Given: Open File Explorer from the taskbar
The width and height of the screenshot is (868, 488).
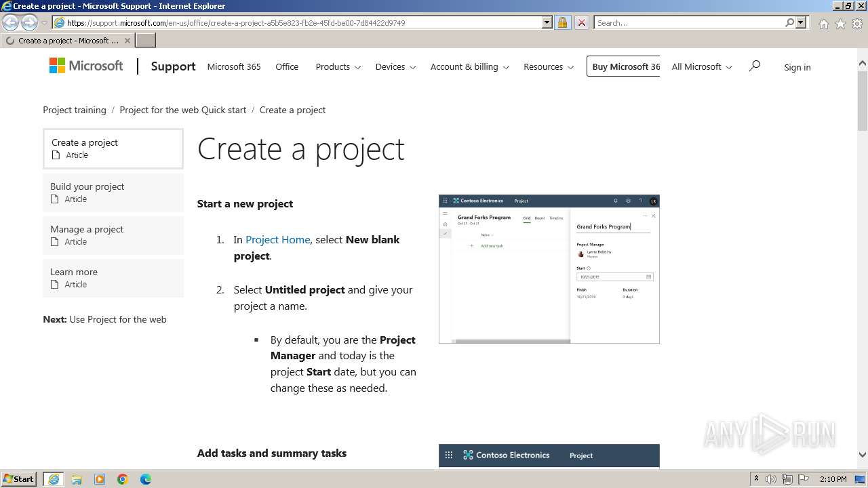Looking at the screenshot, I should click(x=77, y=479).
